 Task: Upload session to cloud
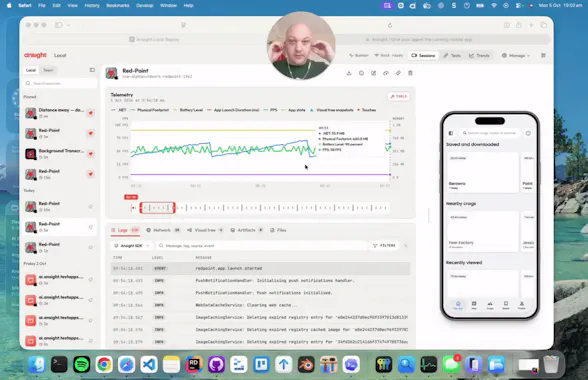tap(386, 73)
